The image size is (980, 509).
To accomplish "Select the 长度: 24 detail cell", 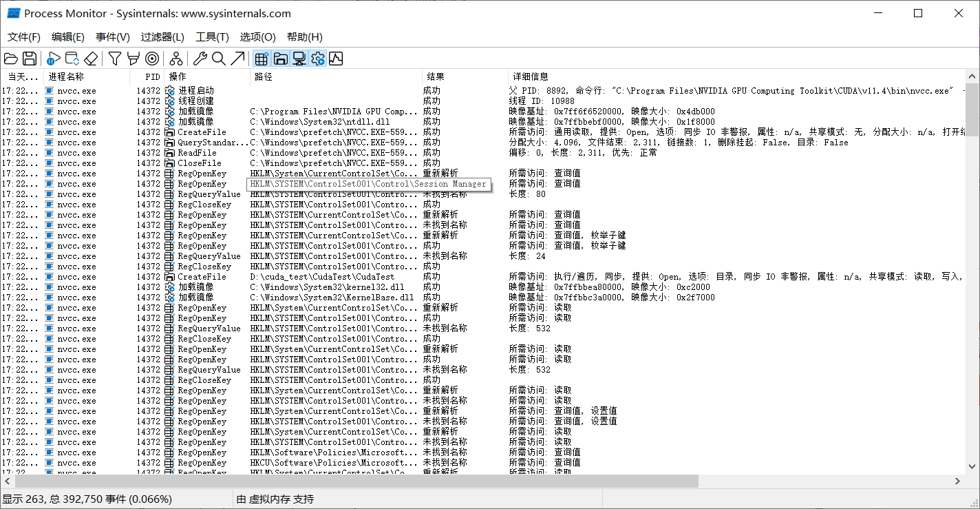I will (527, 256).
